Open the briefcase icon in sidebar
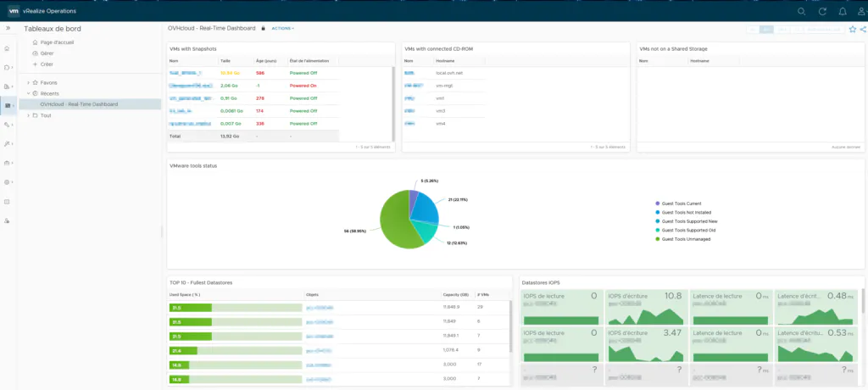The height and width of the screenshot is (390, 868). (7, 163)
